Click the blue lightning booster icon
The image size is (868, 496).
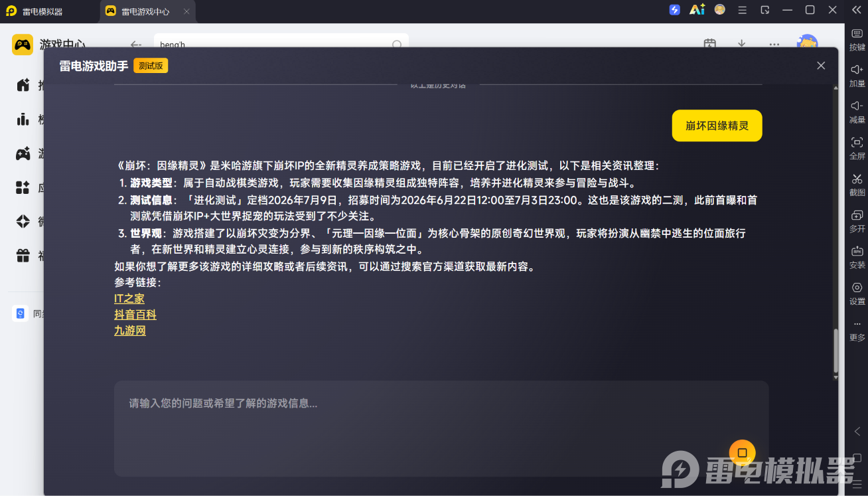[675, 10]
